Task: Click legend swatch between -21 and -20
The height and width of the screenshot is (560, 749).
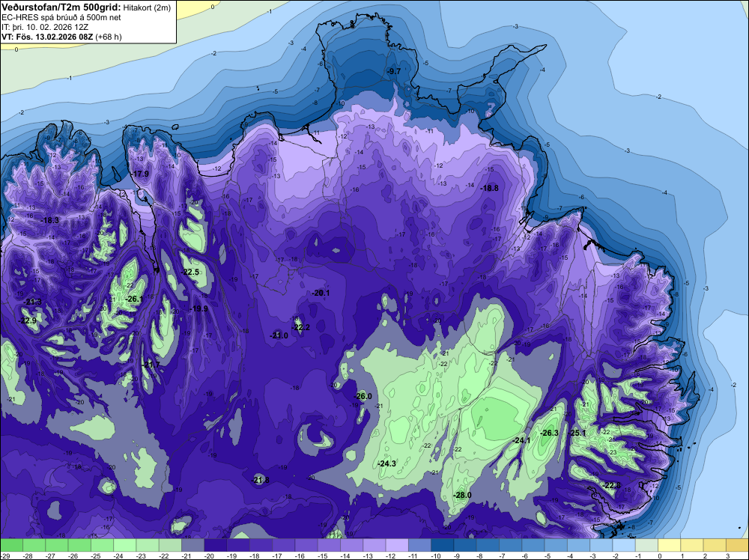Action: (192, 545)
